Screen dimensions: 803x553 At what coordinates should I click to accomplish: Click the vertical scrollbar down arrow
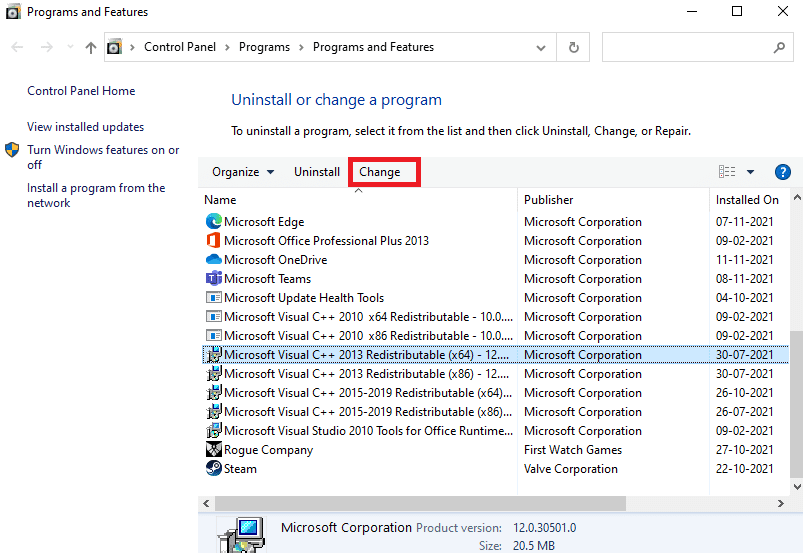coord(797,487)
